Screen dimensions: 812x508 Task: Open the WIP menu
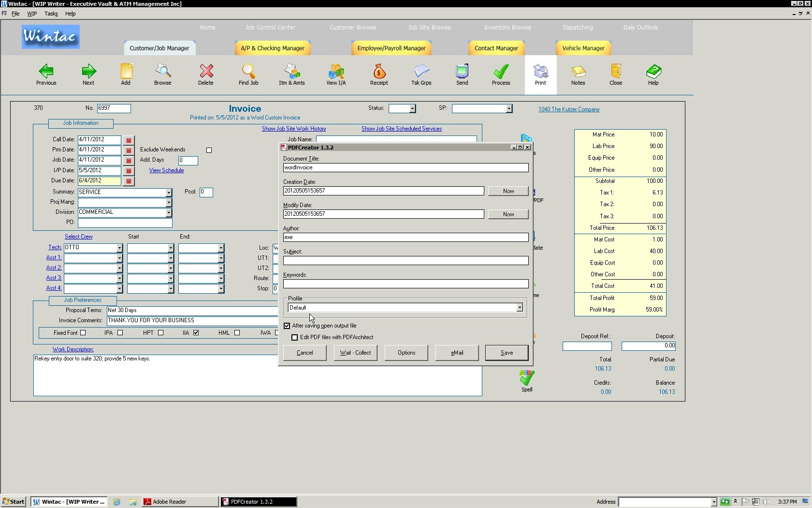(x=32, y=14)
